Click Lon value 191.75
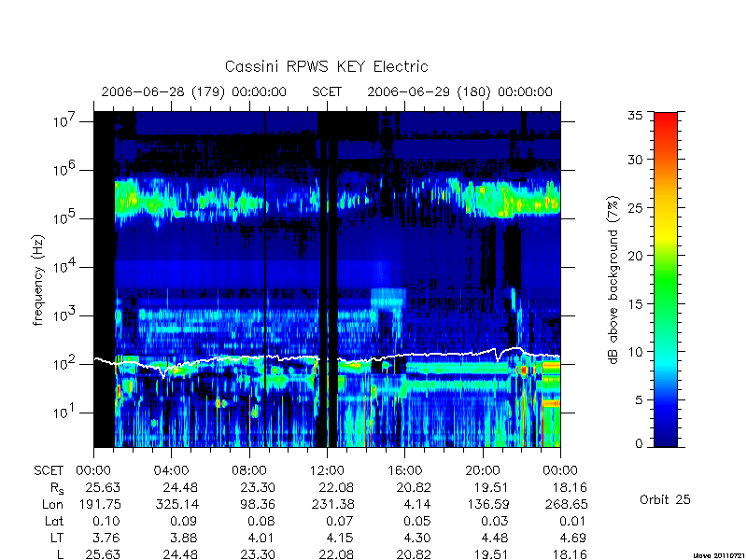The image size is (747, 560). [x=99, y=504]
